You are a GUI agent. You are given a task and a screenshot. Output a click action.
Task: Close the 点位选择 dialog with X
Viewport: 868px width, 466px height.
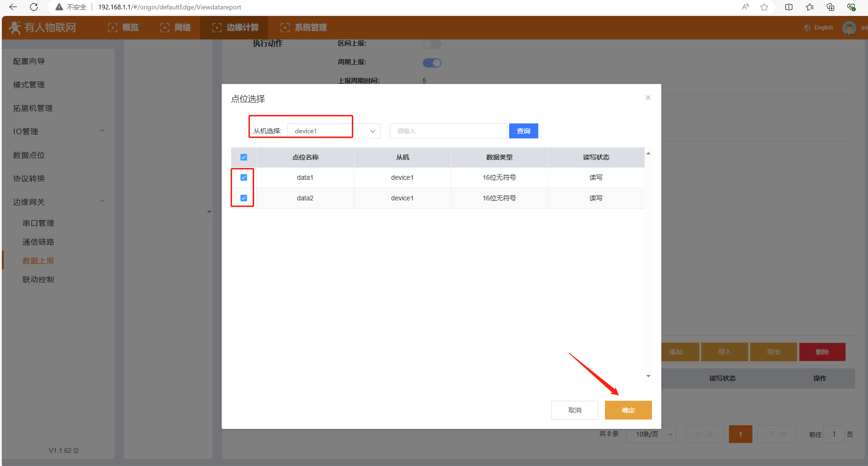coord(648,98)
